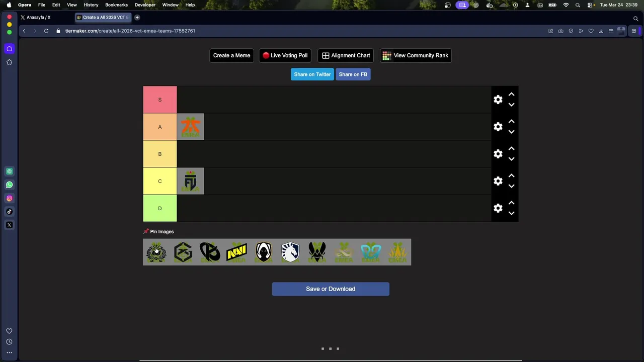Open the Bookmarks menu
The width and height of the screenshot is (644, 362).
(116, 5)
